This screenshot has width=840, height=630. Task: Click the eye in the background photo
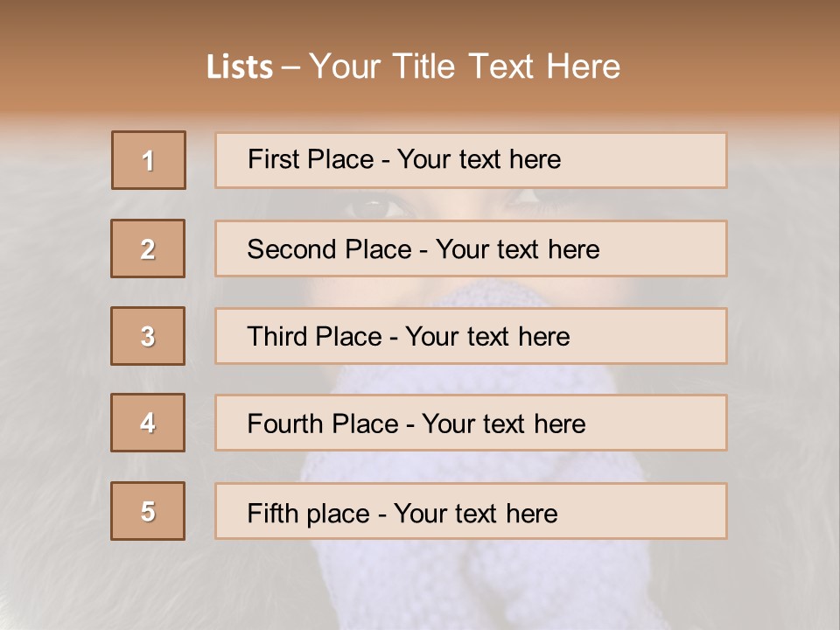(372, 208)
